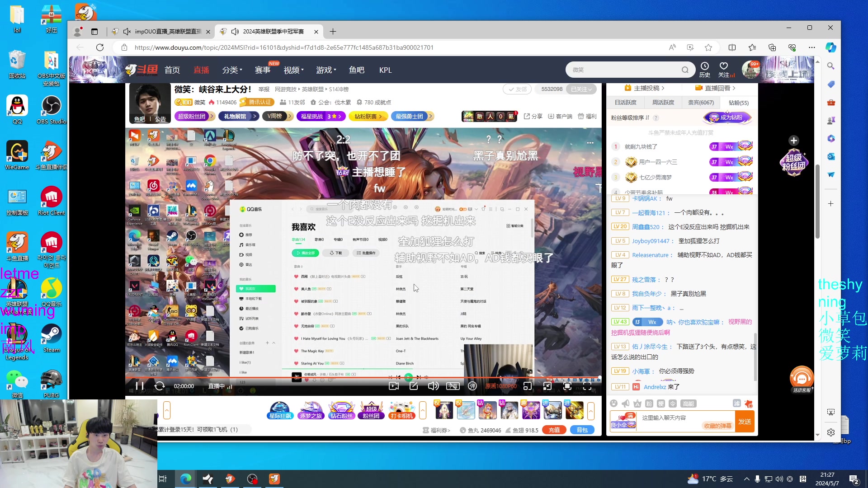This screenshot has width=868, height=488.
Task: Open the danmaku edit icon in player
Action: pos(414,386)
